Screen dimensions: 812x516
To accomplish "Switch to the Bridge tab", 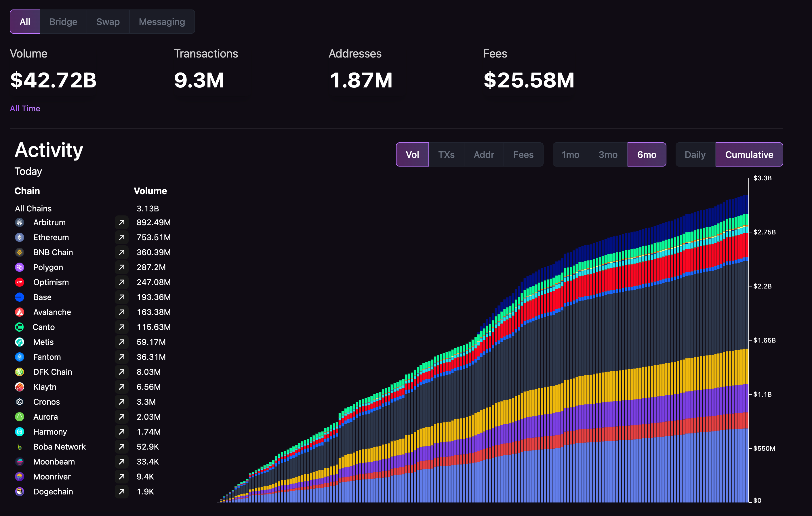I will point(63,22).
